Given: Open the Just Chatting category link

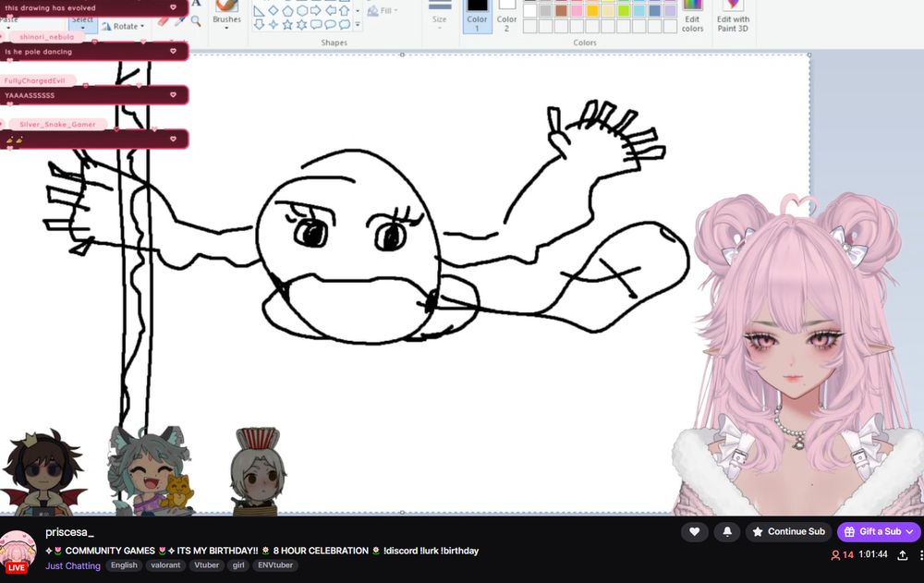Looking at the screenshot, I should (x=73, y=565).
